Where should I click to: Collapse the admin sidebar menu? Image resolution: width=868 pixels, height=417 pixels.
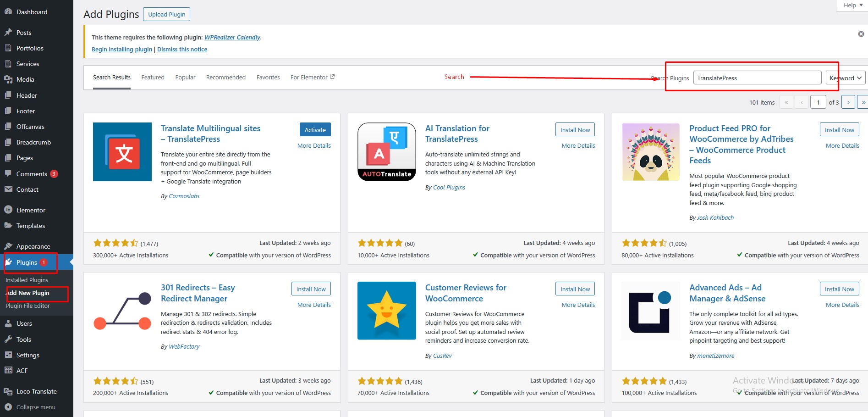[35, 407]
